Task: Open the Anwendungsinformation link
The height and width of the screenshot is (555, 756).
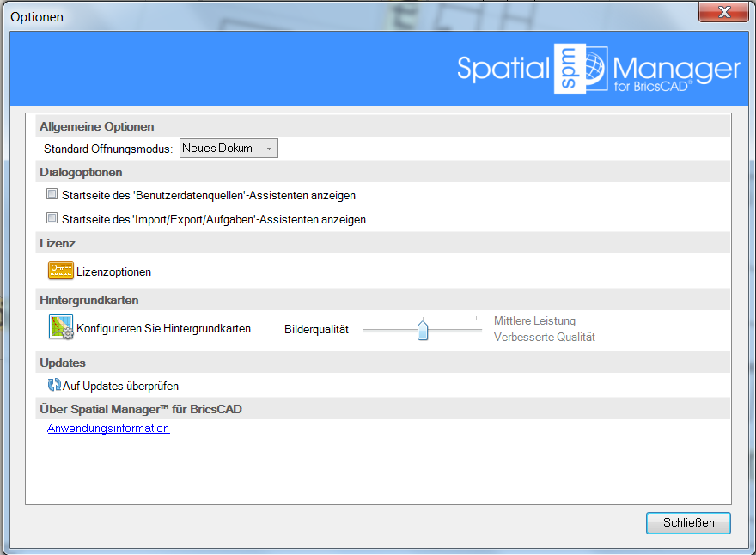Action: [108, 429]
